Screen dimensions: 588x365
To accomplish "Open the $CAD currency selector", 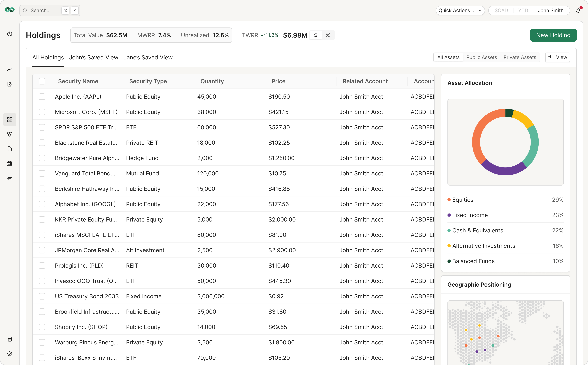I will (501, 10).
